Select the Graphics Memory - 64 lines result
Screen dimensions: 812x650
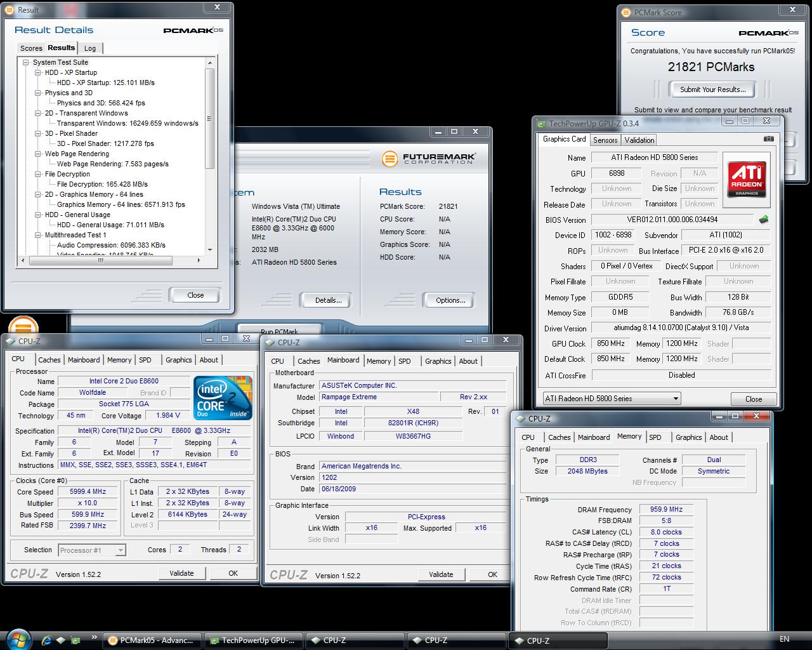pos(121,204)
